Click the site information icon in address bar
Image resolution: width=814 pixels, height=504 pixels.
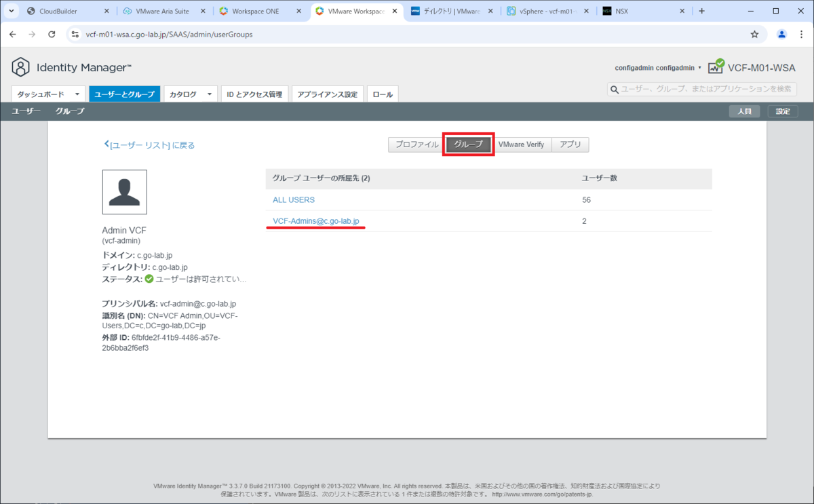point(75,34)
